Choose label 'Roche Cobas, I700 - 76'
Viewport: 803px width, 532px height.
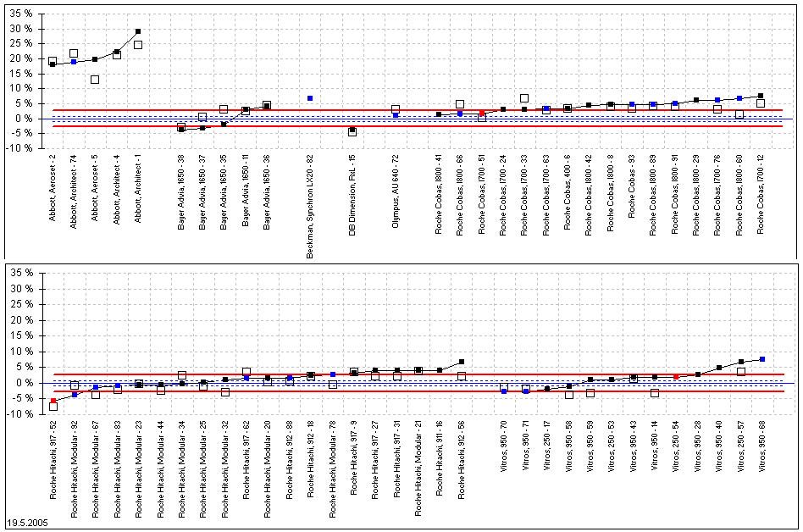click(717, 195)
